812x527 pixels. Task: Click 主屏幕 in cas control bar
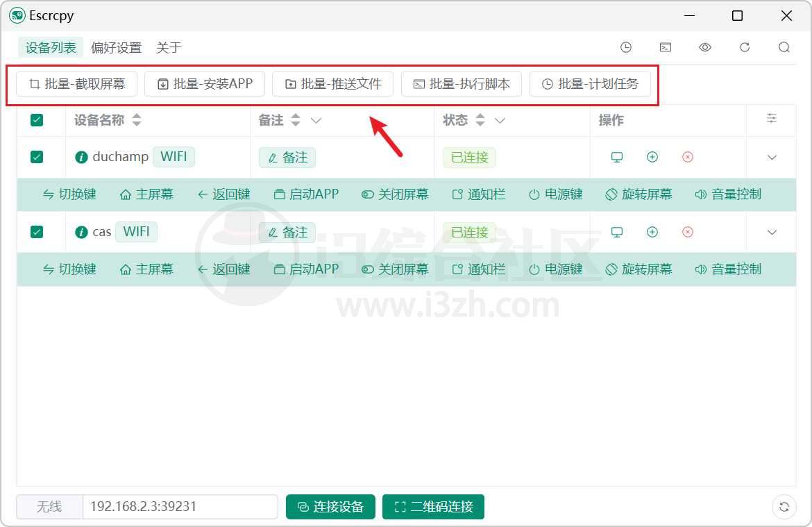(146, 269)
